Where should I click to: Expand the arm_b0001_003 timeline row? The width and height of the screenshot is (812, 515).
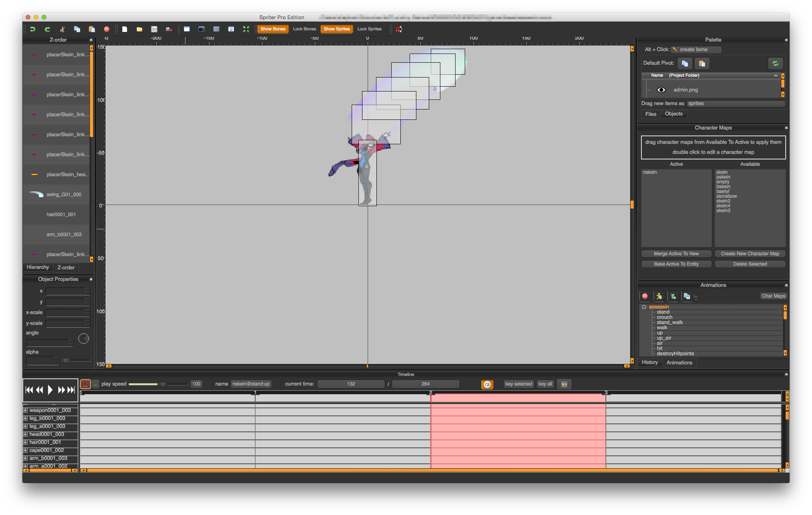coord(25,458)
